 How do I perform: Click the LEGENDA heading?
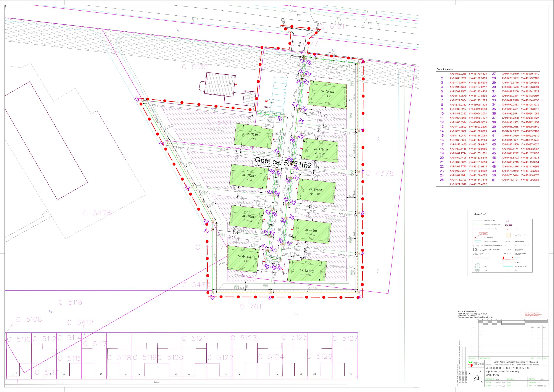480,214
